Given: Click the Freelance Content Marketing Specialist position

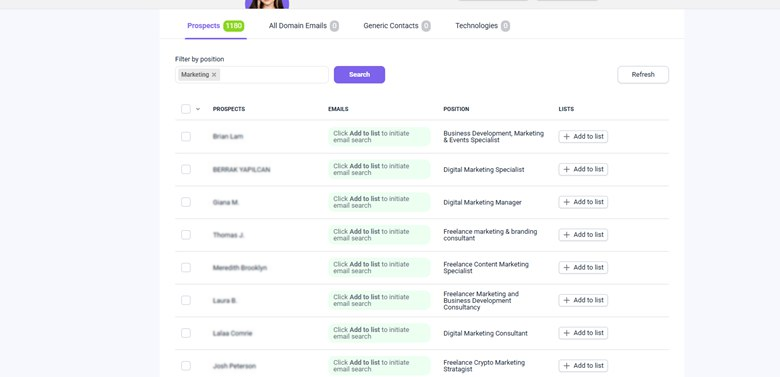Looking at the screenshot, I should click(486, 268).
